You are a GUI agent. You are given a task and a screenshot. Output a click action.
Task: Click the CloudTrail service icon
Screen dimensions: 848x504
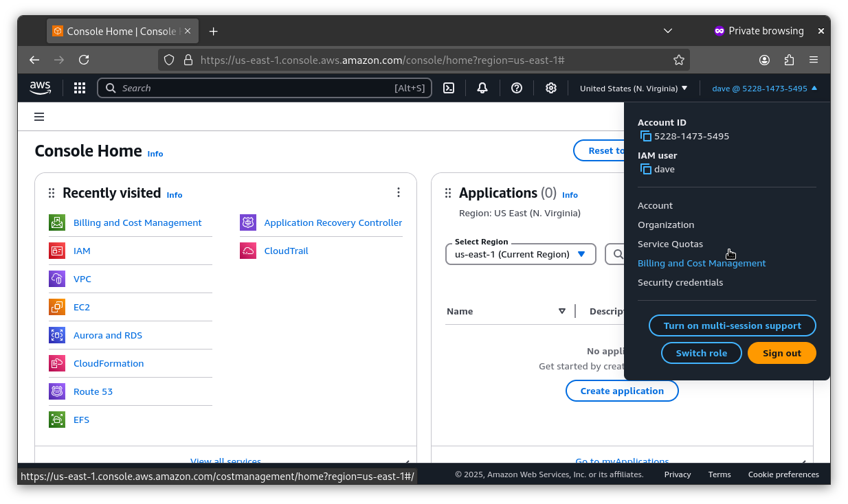248,251
